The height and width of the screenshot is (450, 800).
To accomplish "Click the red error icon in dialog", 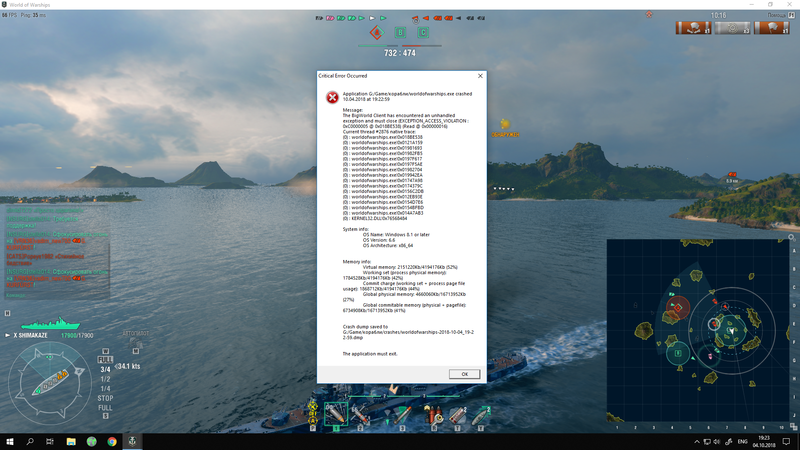I will [332, 97].
